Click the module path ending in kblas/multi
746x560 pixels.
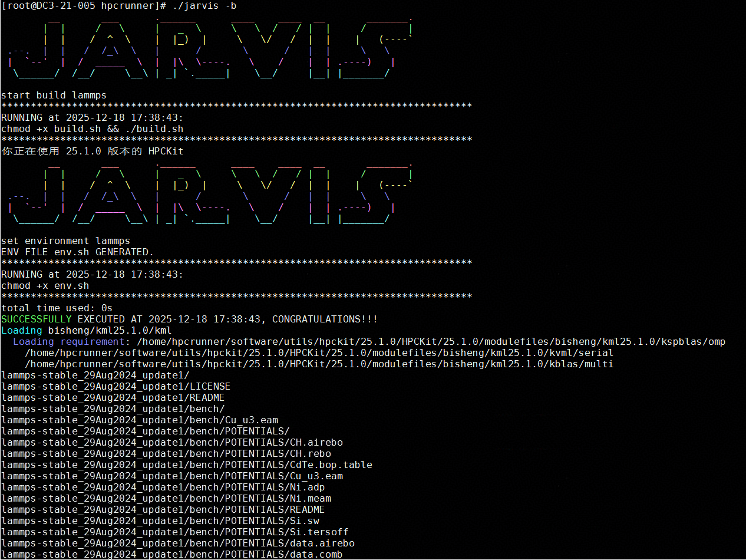319,364
